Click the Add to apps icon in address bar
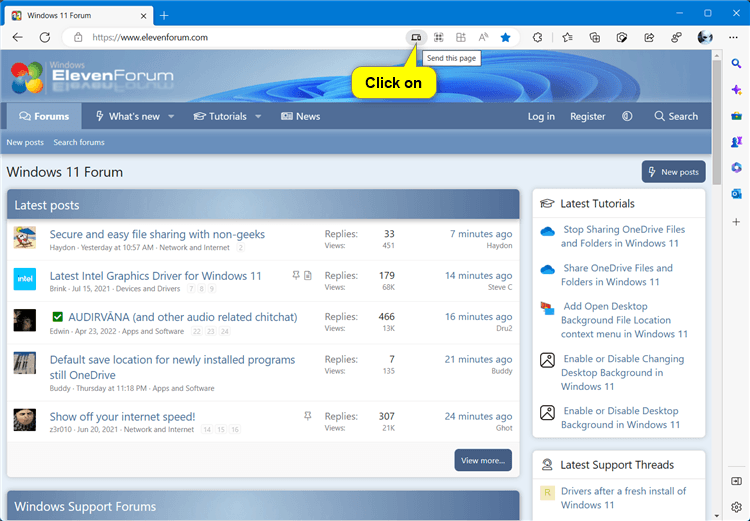 (461, 37)
